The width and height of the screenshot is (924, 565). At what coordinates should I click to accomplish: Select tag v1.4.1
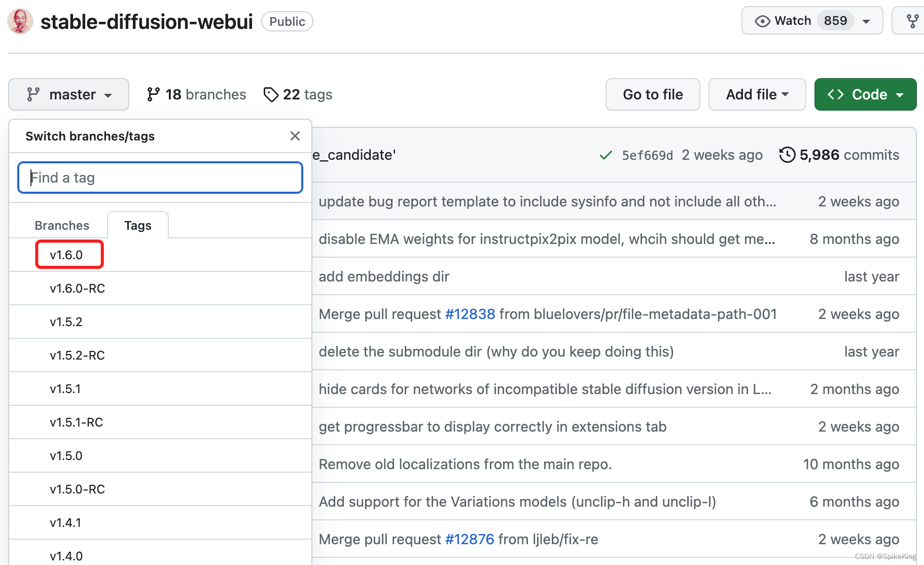point(160,522)
